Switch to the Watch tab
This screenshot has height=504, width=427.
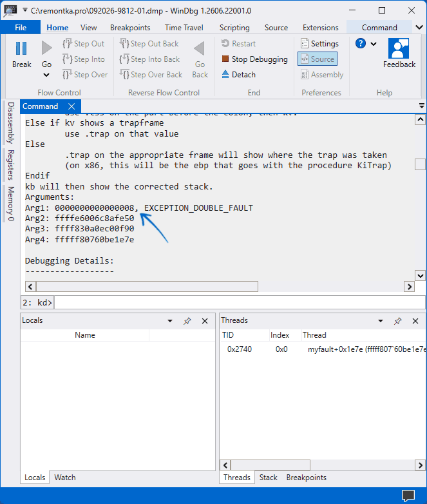65,478
